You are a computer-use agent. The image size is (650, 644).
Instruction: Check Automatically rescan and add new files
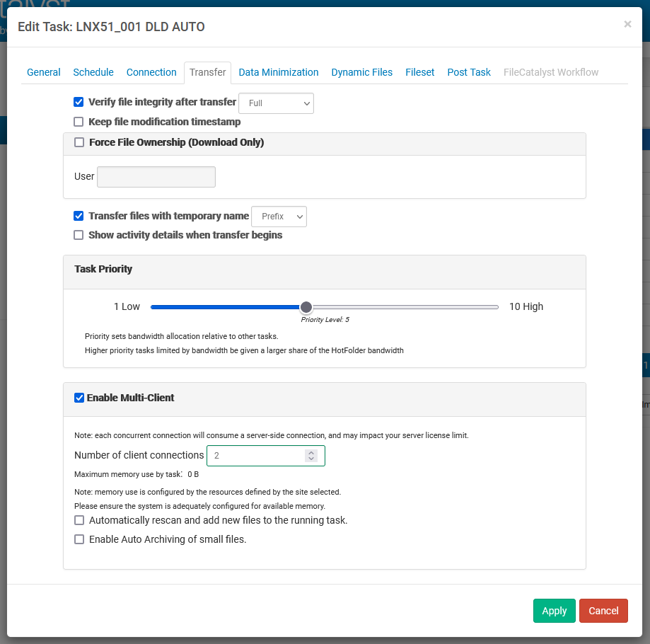pos(79,520)
